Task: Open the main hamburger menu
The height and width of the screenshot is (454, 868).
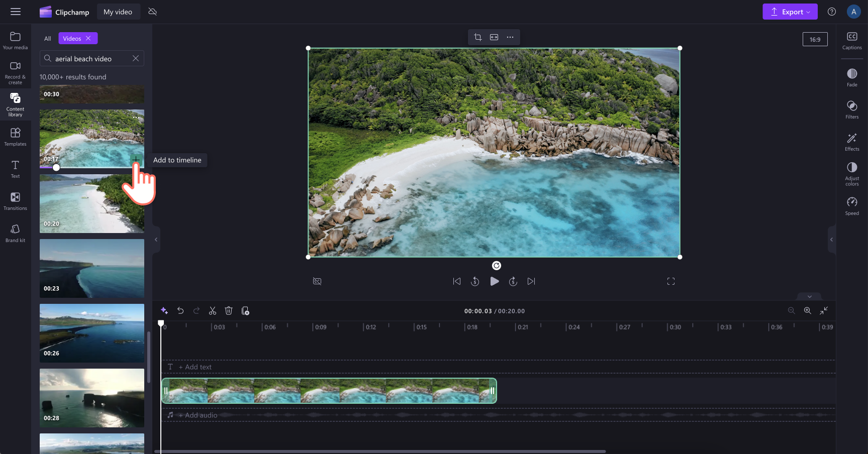Action: (16, 11)
